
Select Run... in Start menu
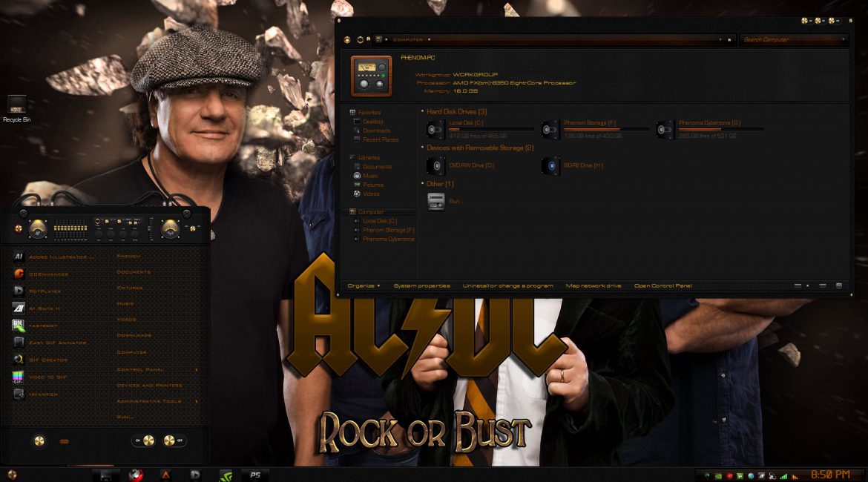[x=125, y=417]
